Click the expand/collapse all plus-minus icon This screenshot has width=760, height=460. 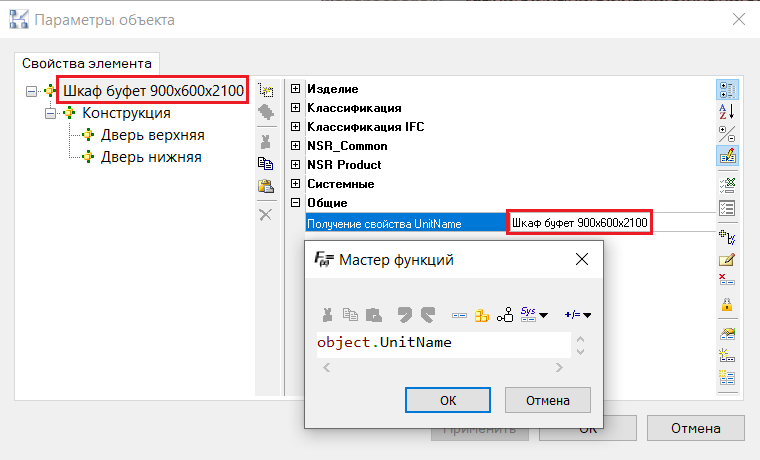pyautogui.click(x=727, y=134)
